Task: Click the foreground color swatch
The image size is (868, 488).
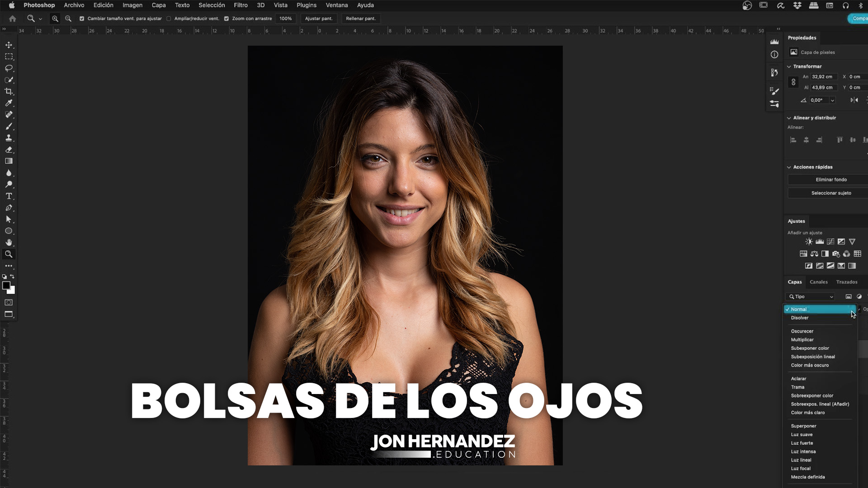Action: coord(6,286)
